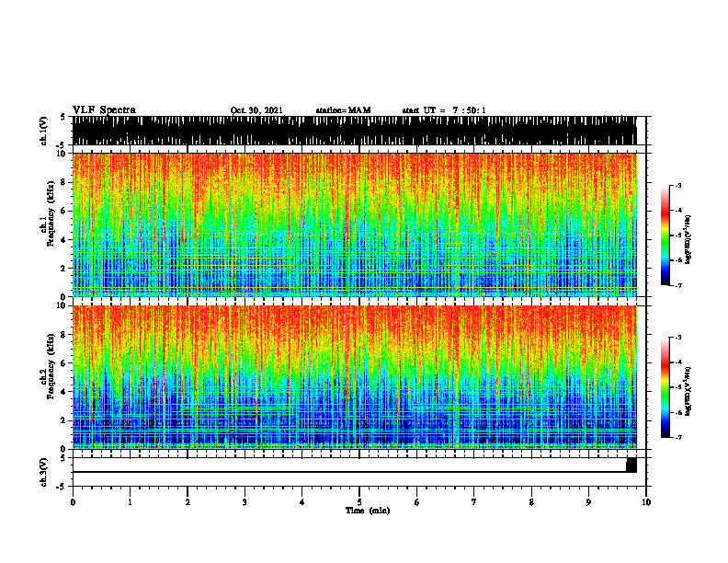This screenshot has height=563, width=728.
Task: Click the '-3' tick on the ch.1 colorbar
Action: (677, 185)
